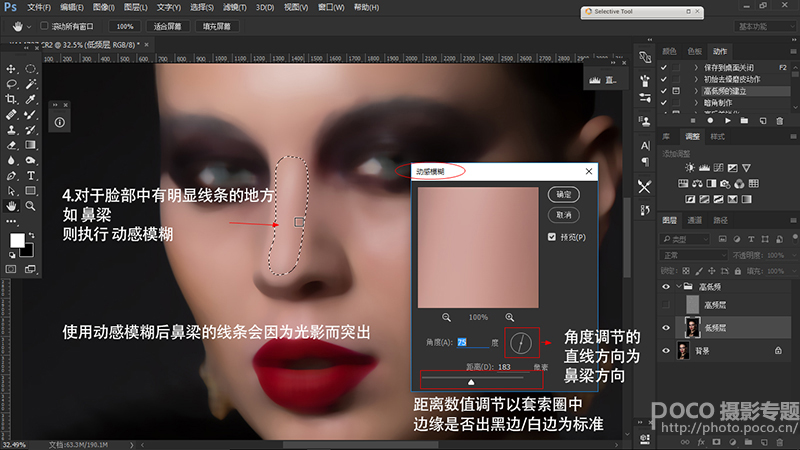Screen dimensions: 800x450
Task: Click the distance slider handle
Action: [471, 381]
